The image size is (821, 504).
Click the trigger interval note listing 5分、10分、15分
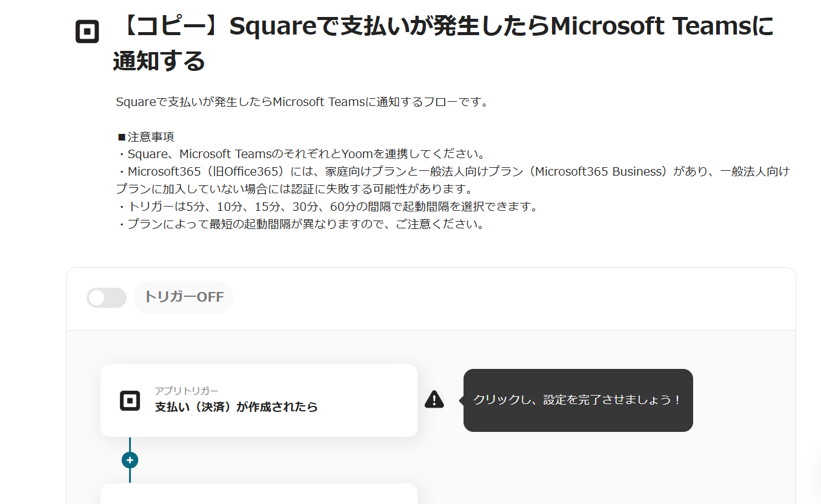point(328,207)
